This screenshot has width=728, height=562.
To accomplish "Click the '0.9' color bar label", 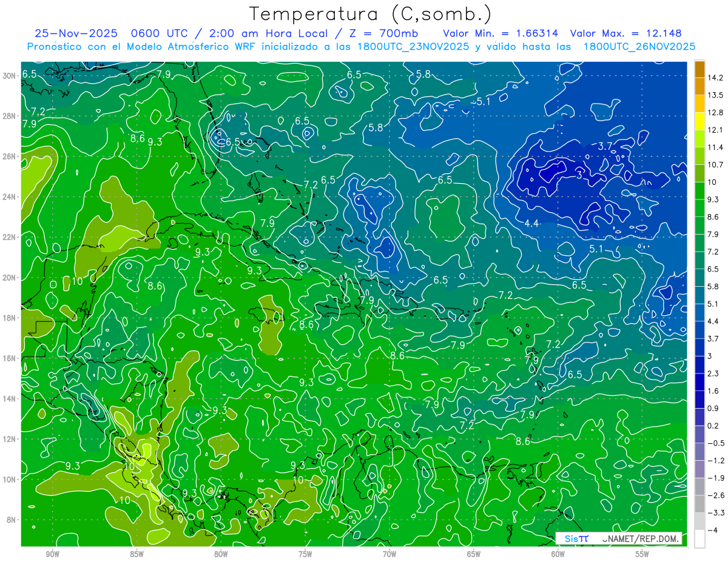I will [x=713, y=409].
